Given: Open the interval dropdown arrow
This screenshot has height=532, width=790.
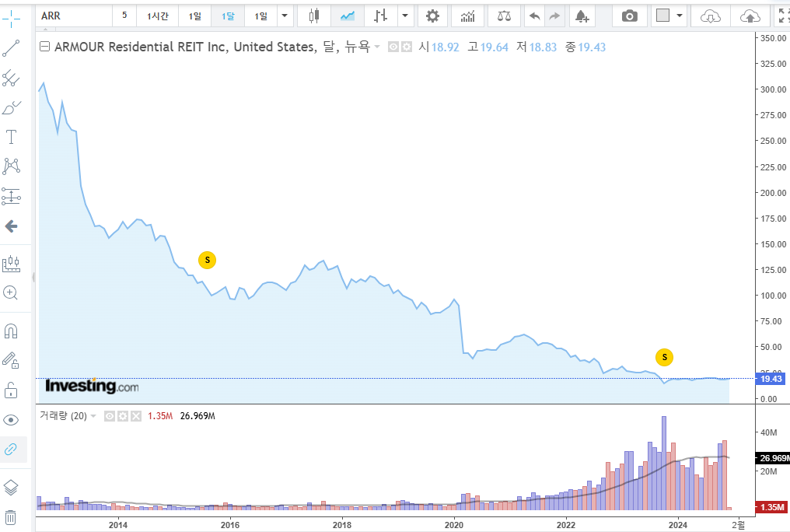Looking at the screenshot, I should 285,16.
